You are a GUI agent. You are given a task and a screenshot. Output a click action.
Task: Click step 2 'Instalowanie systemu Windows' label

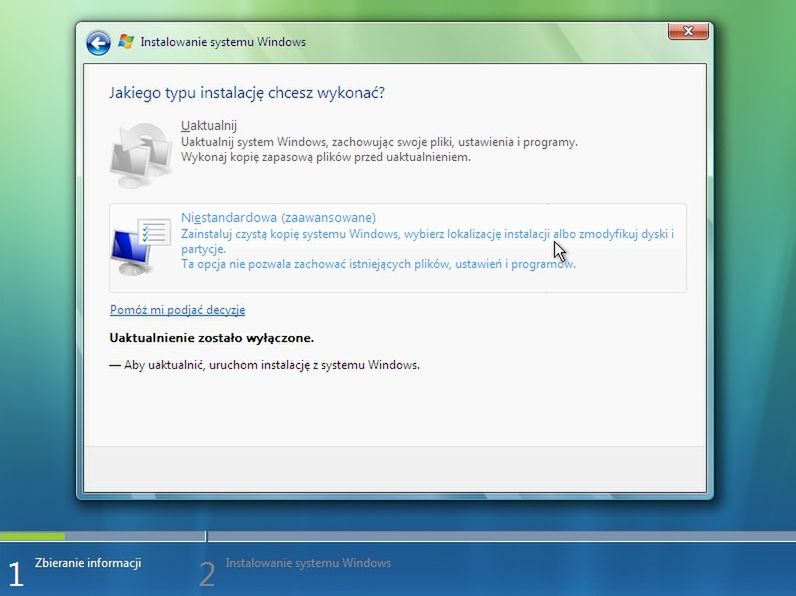(x=308, y=563)
